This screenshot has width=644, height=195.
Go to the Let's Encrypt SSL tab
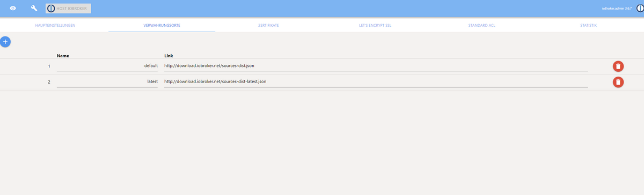coord(375,25)
